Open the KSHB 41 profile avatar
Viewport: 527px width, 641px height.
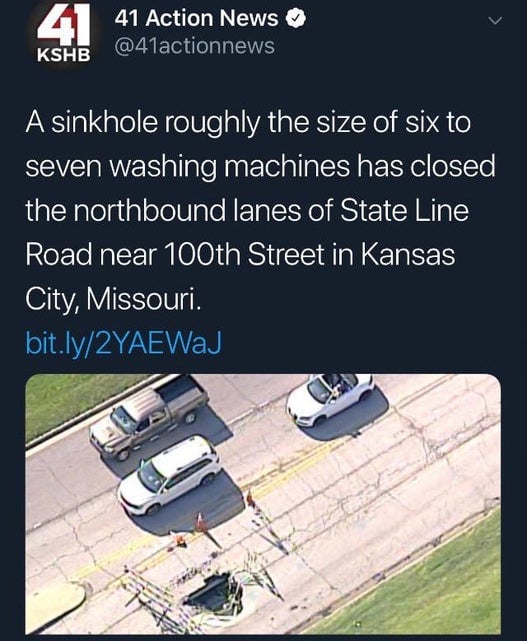tap(63, 36)
